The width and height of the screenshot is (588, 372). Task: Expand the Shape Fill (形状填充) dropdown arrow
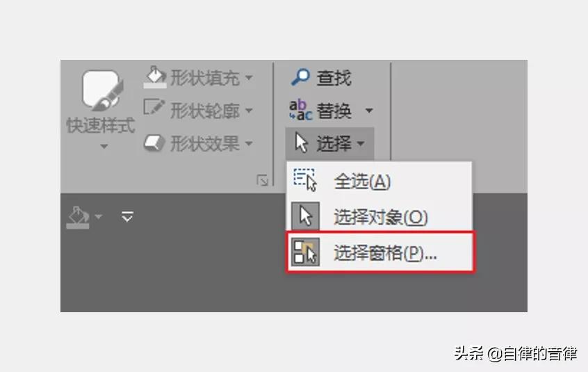click(x=249, y=78)
